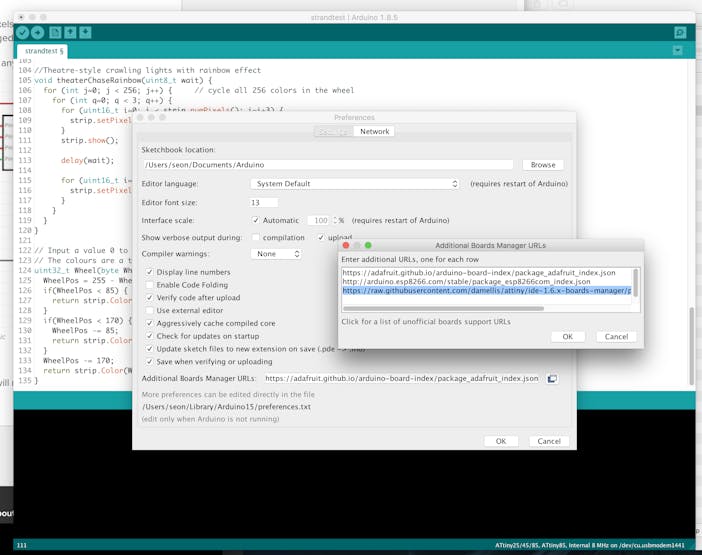Toggle Update sketch files to new extension
The width and height of the screenshot is (702, 555).
150,349
